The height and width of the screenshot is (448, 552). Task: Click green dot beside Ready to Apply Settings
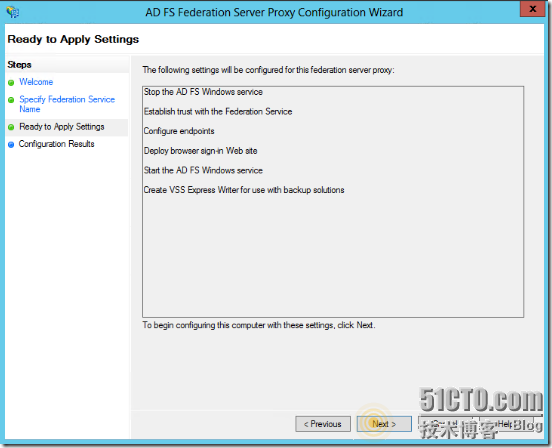[x=11, y=127]
